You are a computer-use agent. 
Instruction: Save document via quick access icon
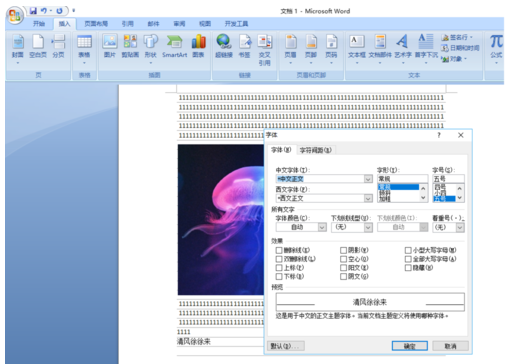(x=33, y=11)
